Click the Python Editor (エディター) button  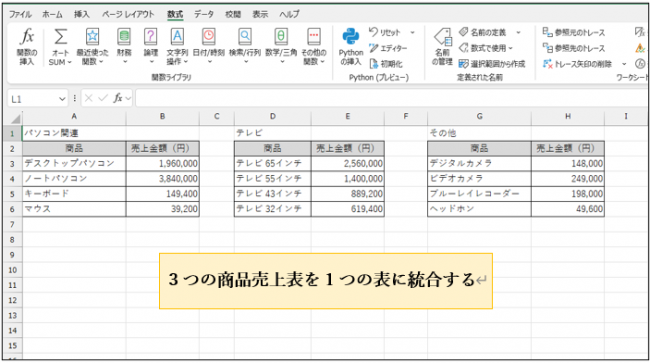point(388,48)
